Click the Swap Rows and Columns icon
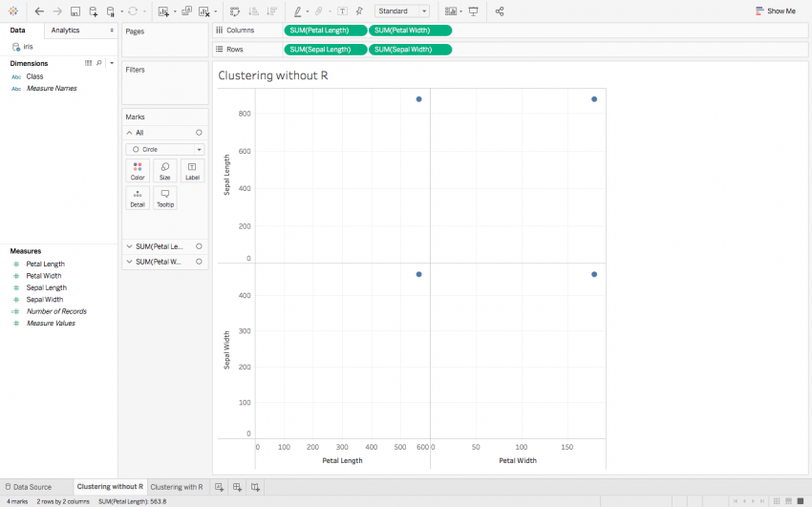The width and height of the screenshot is (812, 507). tap(235, 11)
